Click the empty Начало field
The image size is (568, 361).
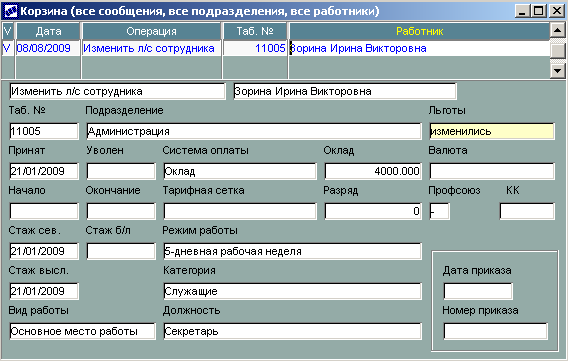[x=44, y=211]
